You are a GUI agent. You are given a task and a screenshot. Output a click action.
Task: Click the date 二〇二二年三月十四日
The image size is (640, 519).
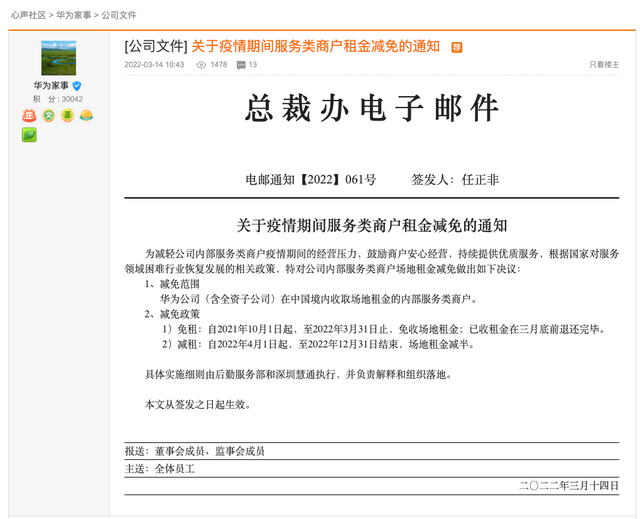(569, 486)
